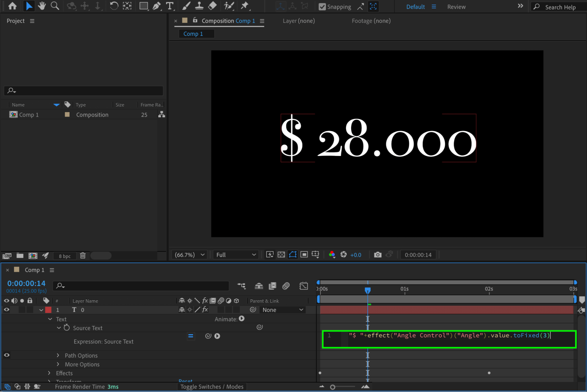Toggle mask and shape path visibility

292,255
